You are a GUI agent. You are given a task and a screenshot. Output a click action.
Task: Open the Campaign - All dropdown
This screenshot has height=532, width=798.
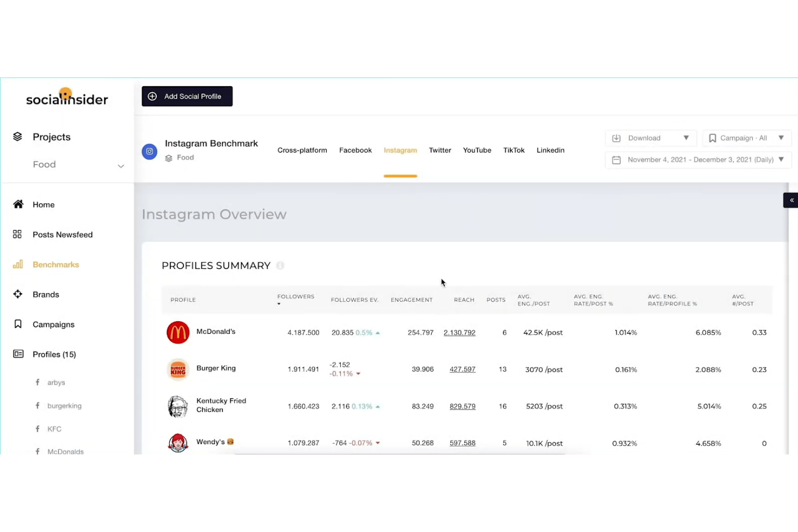[x=746, y=138]
